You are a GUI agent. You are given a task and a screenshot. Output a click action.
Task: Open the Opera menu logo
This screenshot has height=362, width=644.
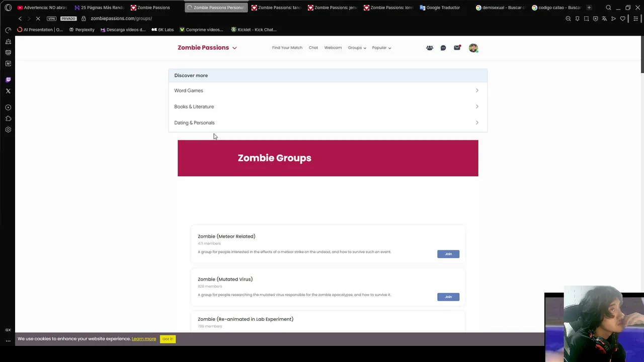(x=8, y=8)
